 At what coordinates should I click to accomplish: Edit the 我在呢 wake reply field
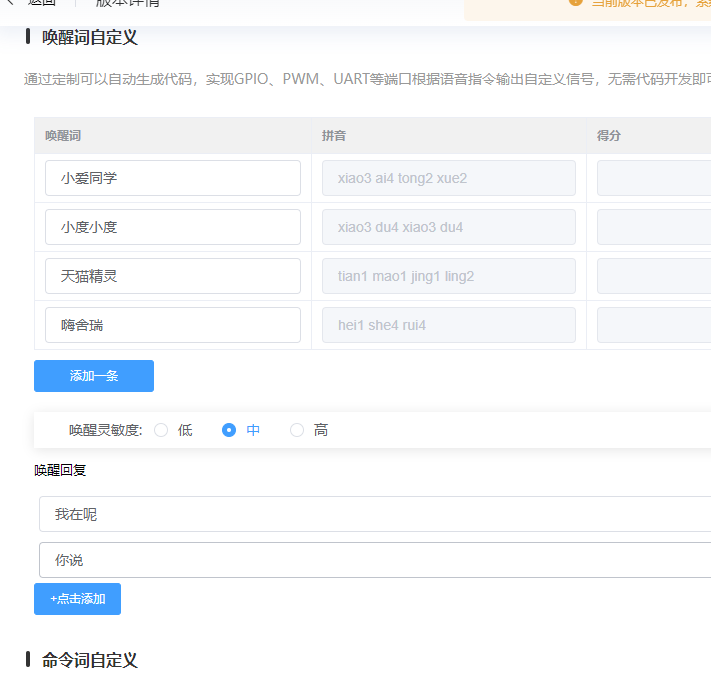click(375, 514)
